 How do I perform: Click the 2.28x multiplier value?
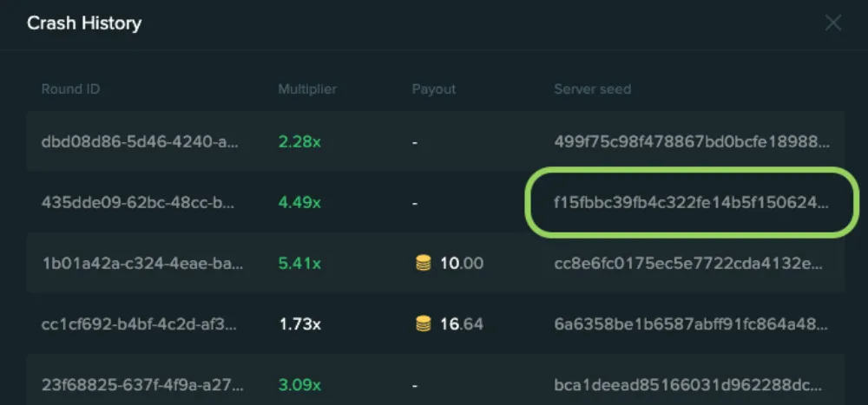pos(299,142)
